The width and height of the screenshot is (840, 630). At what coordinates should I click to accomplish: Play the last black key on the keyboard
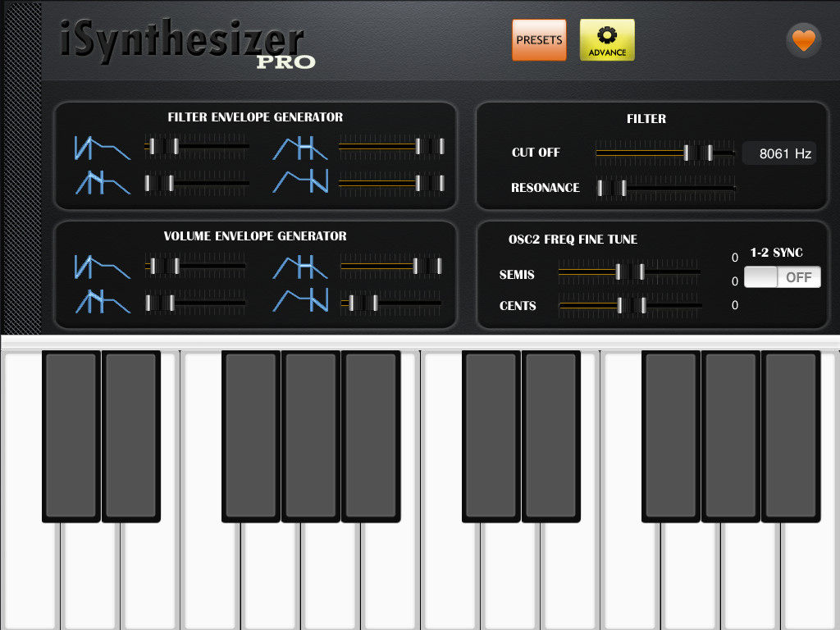(791, 436)
